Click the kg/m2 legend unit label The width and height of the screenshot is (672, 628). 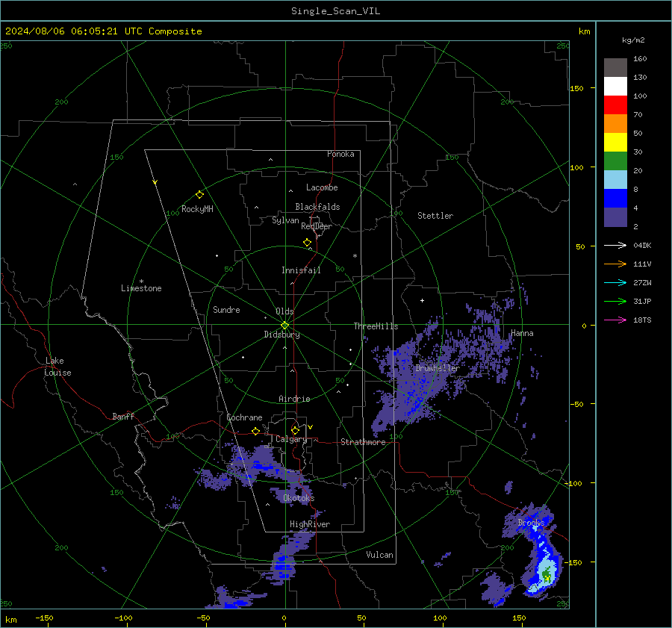click(633, 40)
